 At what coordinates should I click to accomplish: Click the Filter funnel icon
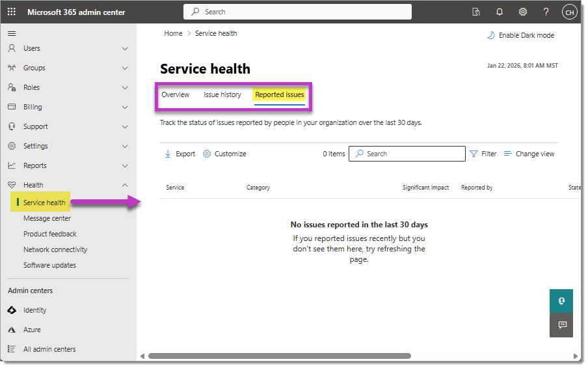[474, 154]
